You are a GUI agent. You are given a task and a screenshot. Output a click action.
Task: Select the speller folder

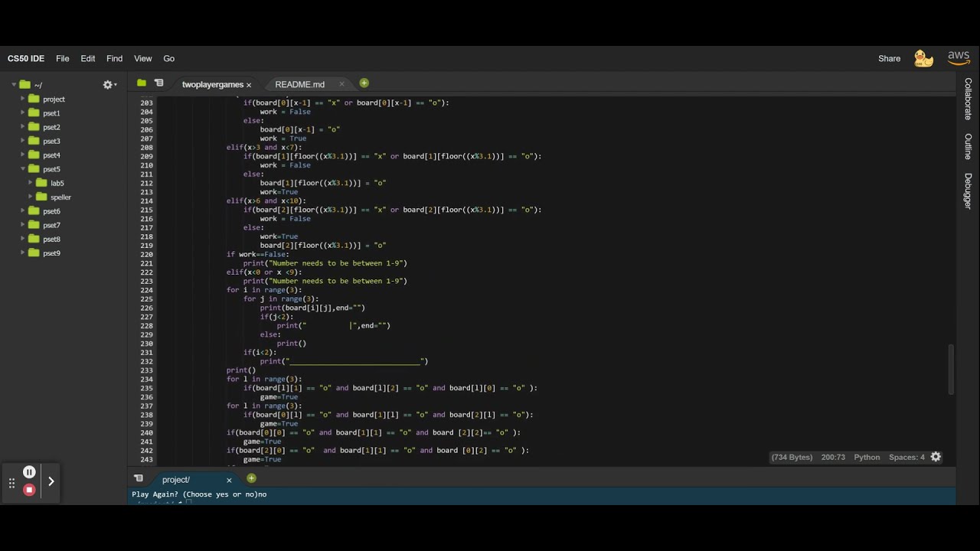pos(60,197)
